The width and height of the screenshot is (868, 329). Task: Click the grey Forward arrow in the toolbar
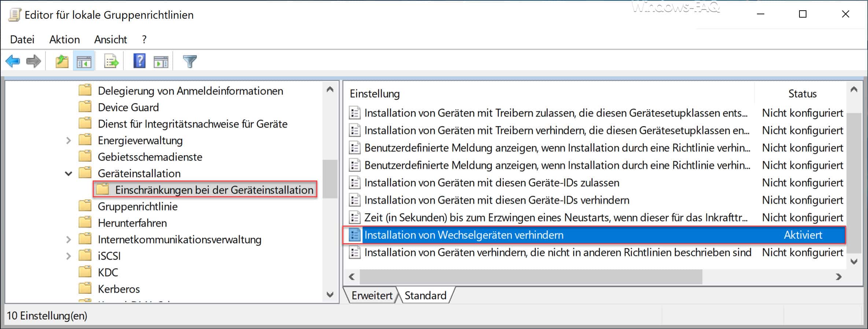click(x=34, y=61)
